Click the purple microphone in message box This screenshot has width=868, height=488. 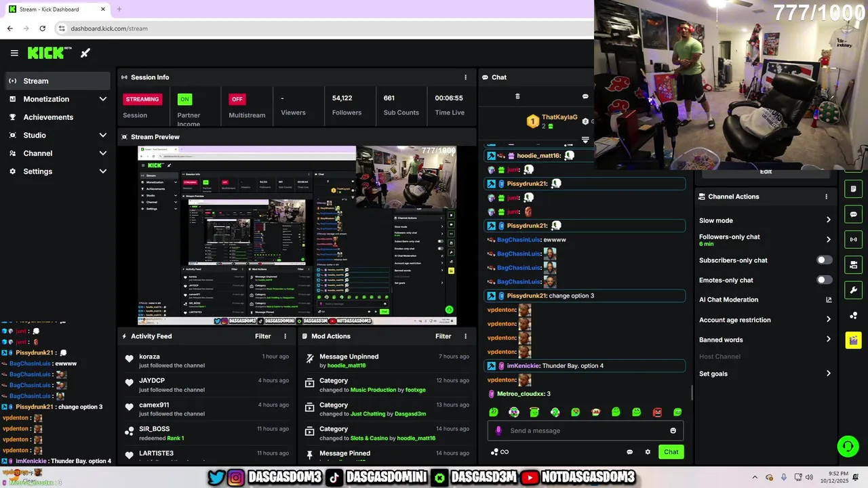(498, 430)
